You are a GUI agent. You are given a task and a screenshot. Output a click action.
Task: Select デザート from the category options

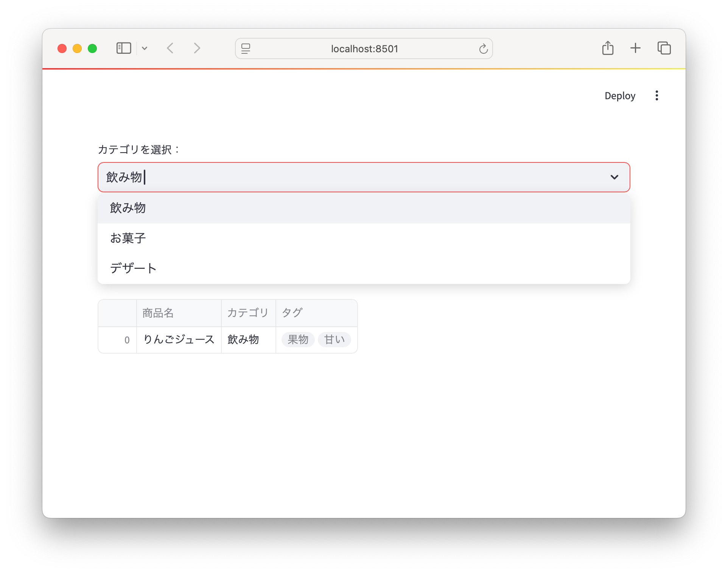tap(133, 268)
